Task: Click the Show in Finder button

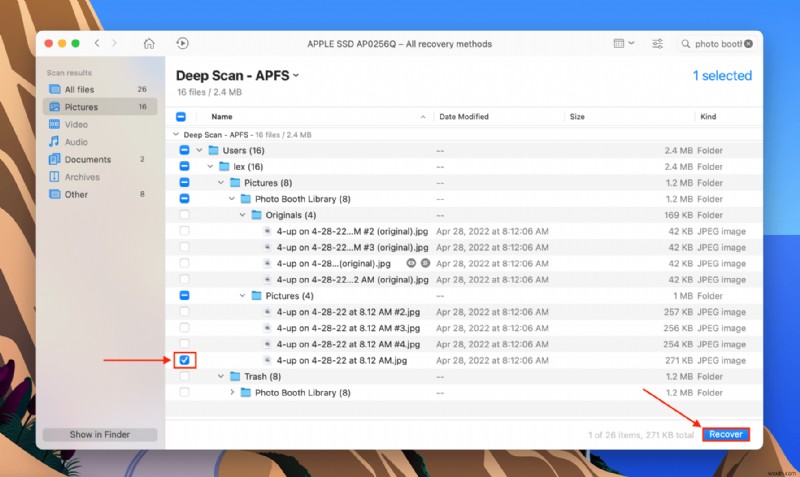Action: (x=100, y=434)
